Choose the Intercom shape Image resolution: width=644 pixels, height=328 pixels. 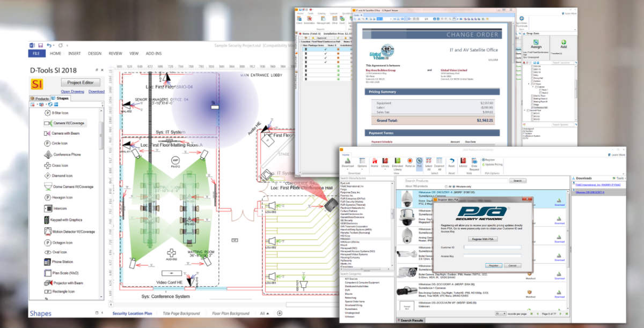tap(55, 208)
